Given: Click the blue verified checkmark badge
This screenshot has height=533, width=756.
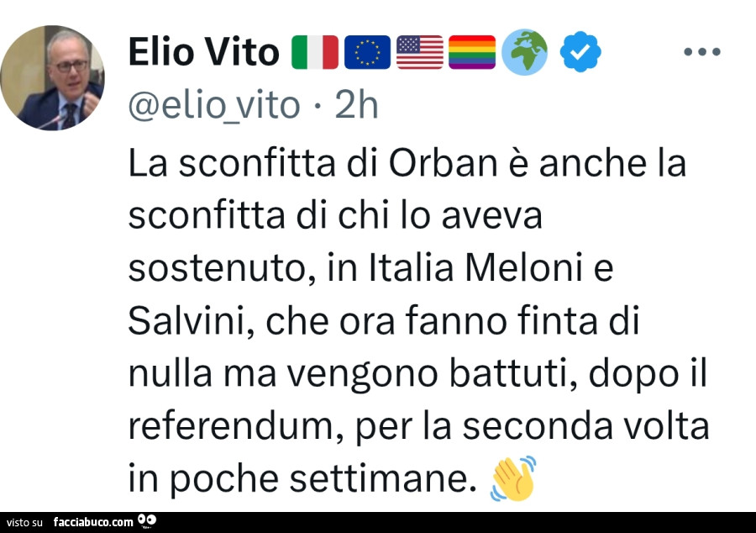Looking at the screenshot, I should tap(580, 52).
